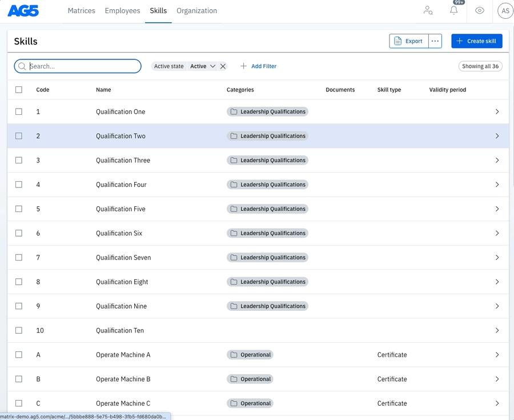Click the three-dots more options button
514x420 pixels.
(435, 41)
